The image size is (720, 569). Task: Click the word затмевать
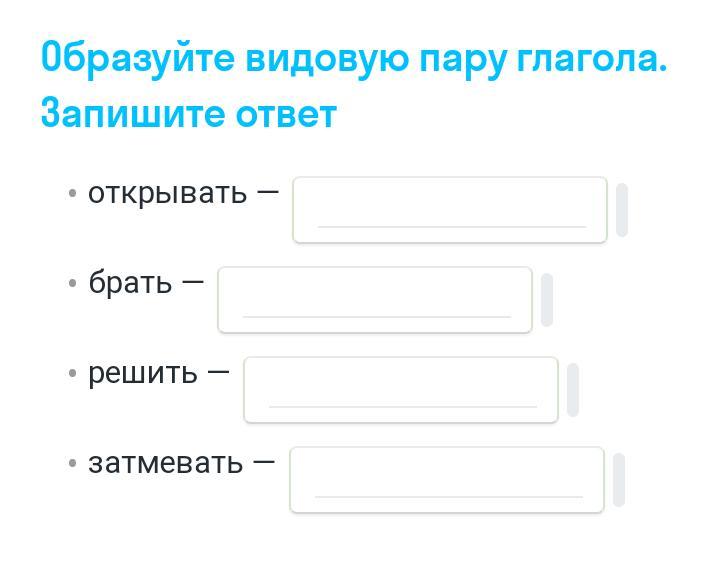165,463
